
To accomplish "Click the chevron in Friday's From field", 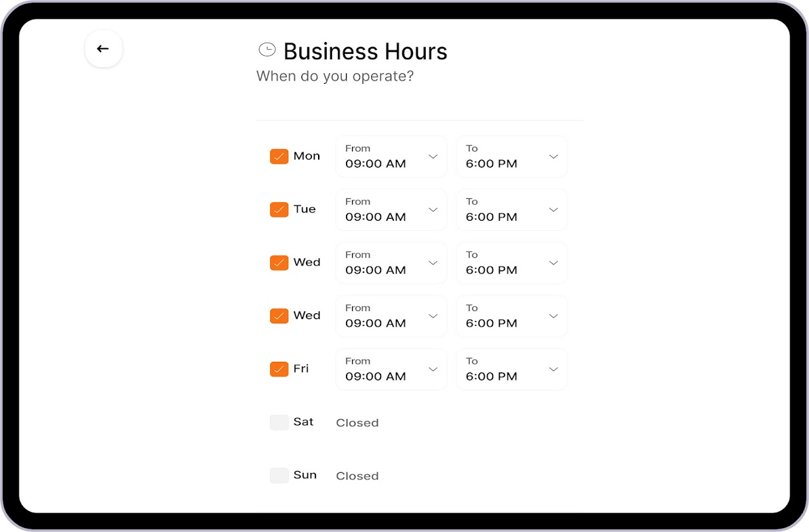I will pyautogui.click(x=433, y=369).
